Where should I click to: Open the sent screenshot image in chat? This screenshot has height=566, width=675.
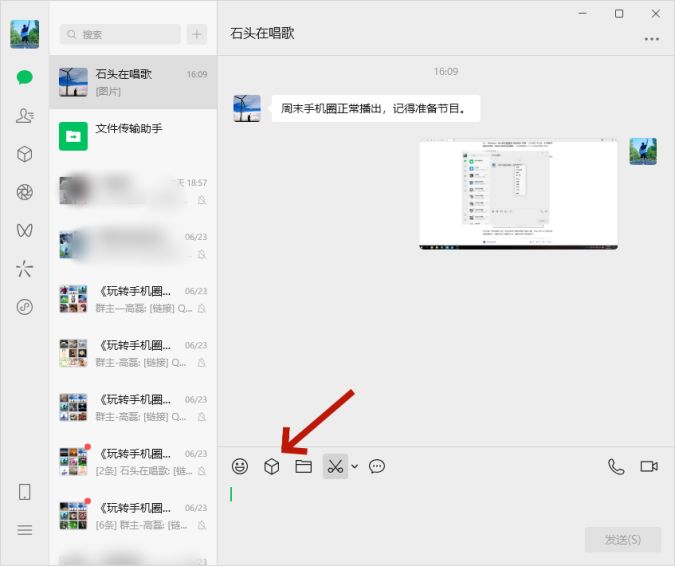tap(518, 194)
